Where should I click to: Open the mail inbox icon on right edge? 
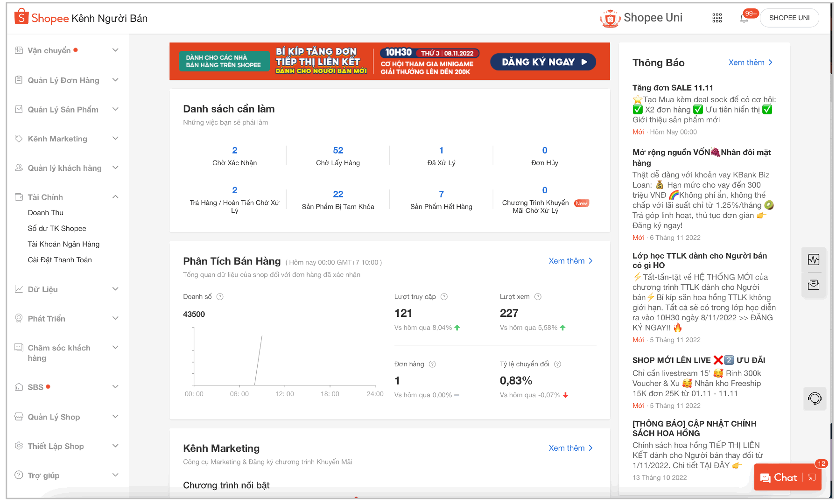pyautogui.click(x=814, y=285)
